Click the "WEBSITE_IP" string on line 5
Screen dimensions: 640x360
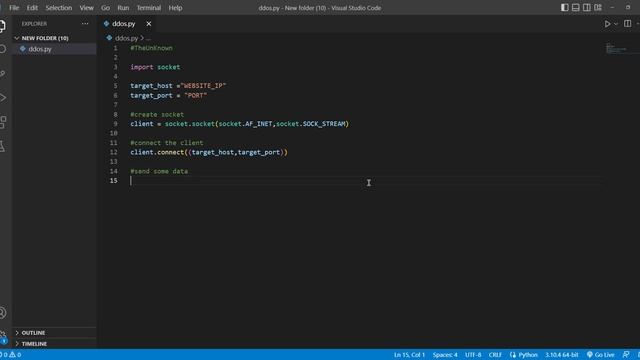[203, 86]
